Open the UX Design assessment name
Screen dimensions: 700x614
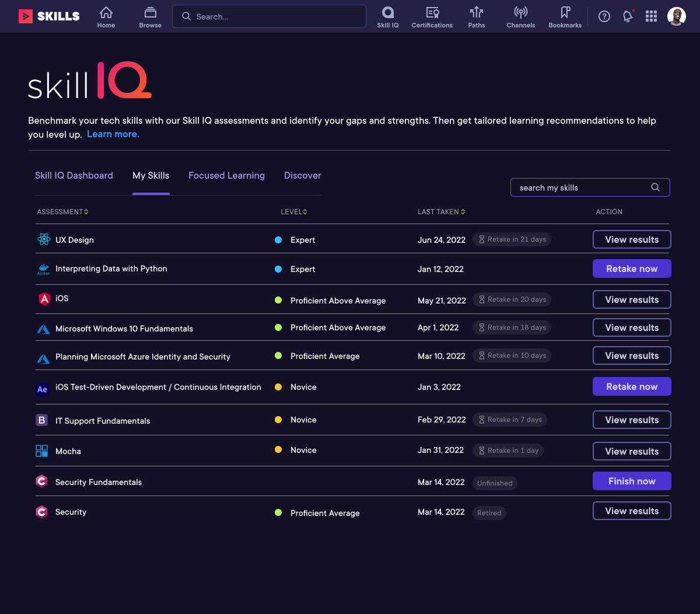pos(75,240)
